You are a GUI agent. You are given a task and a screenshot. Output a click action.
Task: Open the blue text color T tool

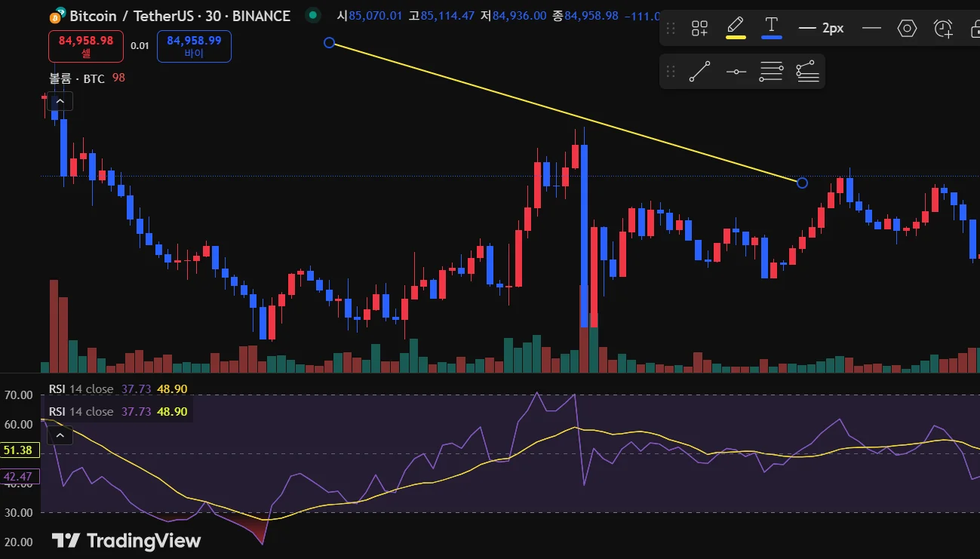coord(771,28)
